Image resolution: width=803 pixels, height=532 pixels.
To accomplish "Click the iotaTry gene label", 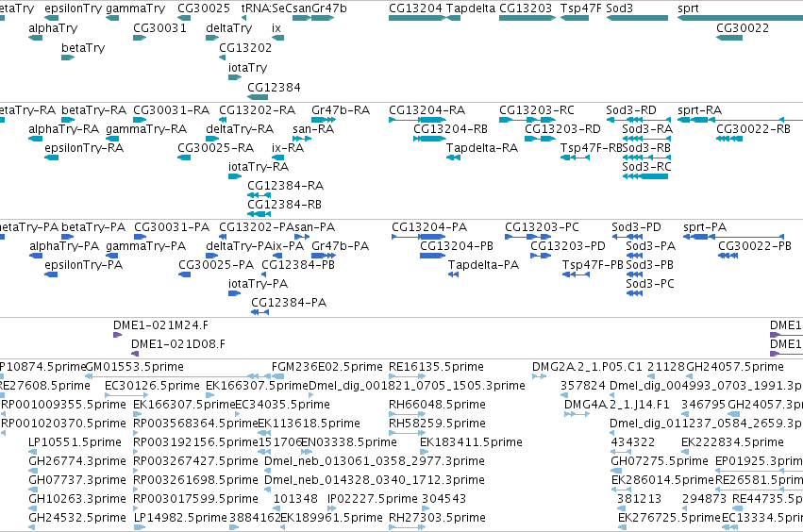I will 248,68.
